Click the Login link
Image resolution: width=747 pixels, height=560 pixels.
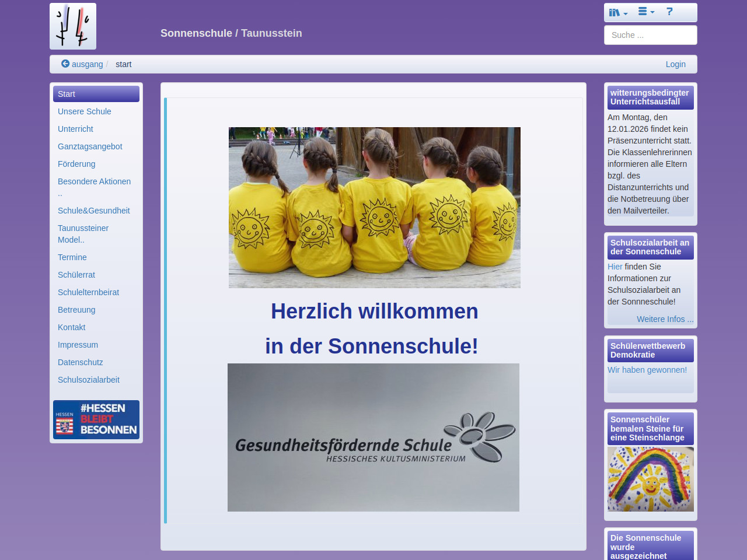[x=675, y=64]
